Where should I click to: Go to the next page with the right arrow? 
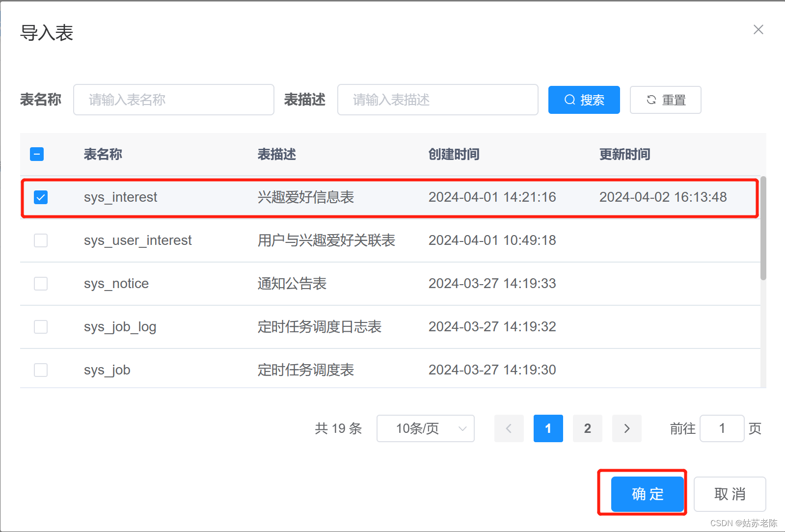click(x=627, y=428)
